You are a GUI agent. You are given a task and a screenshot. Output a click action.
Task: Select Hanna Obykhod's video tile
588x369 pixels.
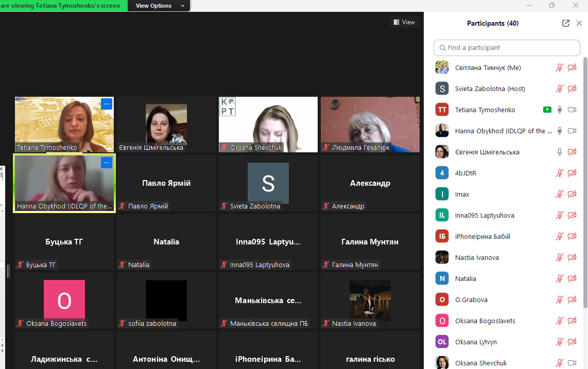click(64, 183)
